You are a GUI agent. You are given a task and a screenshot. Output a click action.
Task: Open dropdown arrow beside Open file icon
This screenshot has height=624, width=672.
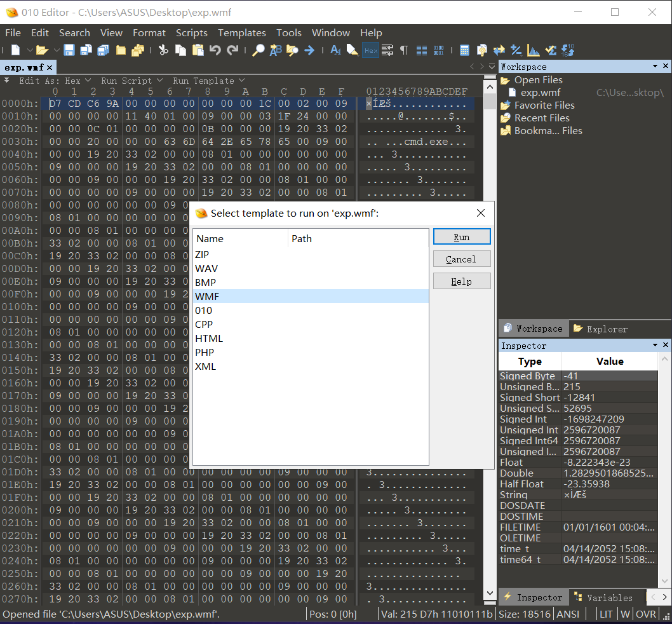(x=56, y=50)
